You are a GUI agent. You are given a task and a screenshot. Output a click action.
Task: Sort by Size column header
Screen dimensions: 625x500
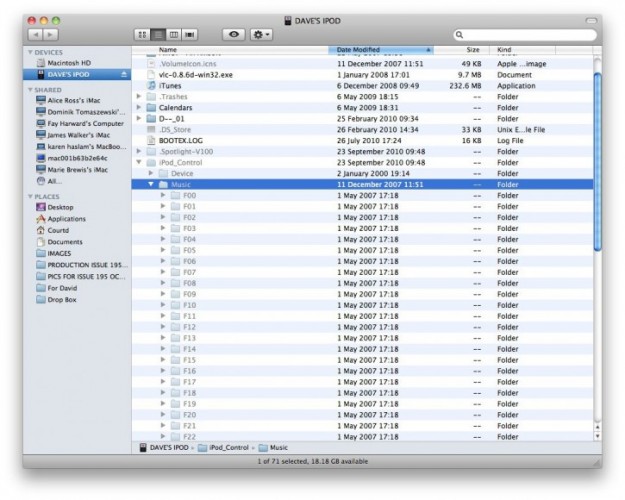pyautogui.click(x=461, y=50)
